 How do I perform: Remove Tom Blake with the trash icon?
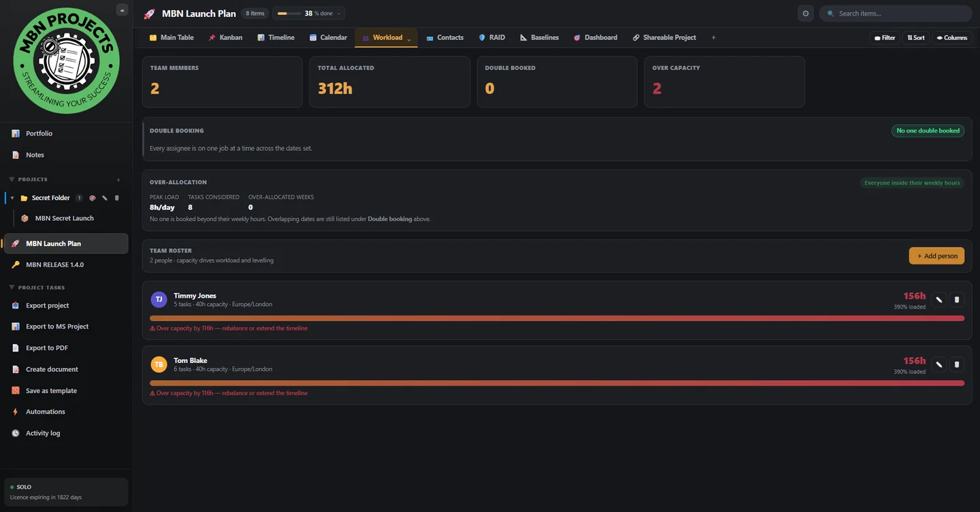tap(957, 364)
